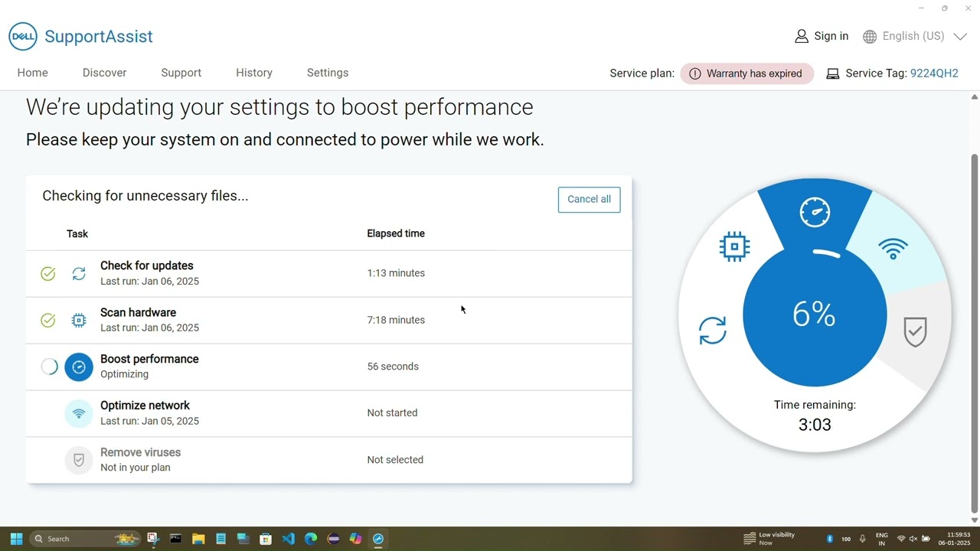Go to the History tab

click(x=254, y=73)
